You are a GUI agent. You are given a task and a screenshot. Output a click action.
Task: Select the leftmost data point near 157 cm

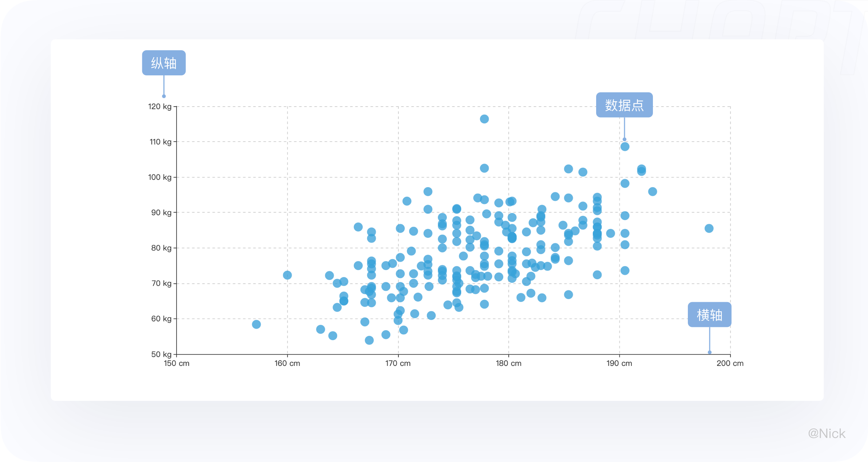[x=256, y=324]
